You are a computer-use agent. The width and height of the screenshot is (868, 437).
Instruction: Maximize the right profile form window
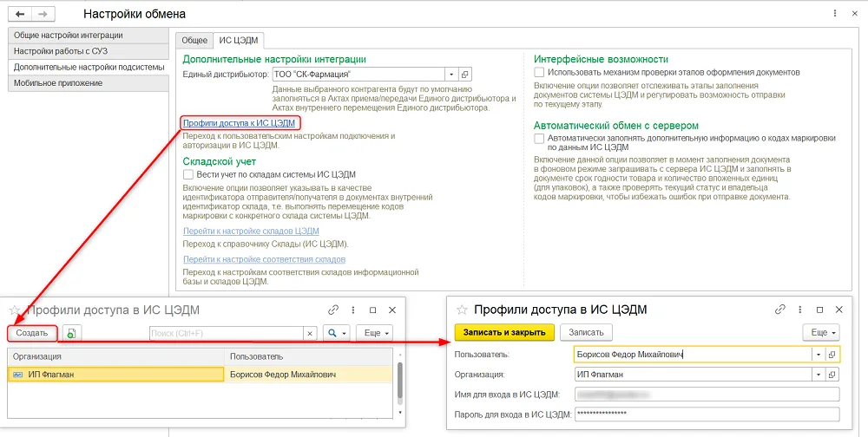point(820,310)
